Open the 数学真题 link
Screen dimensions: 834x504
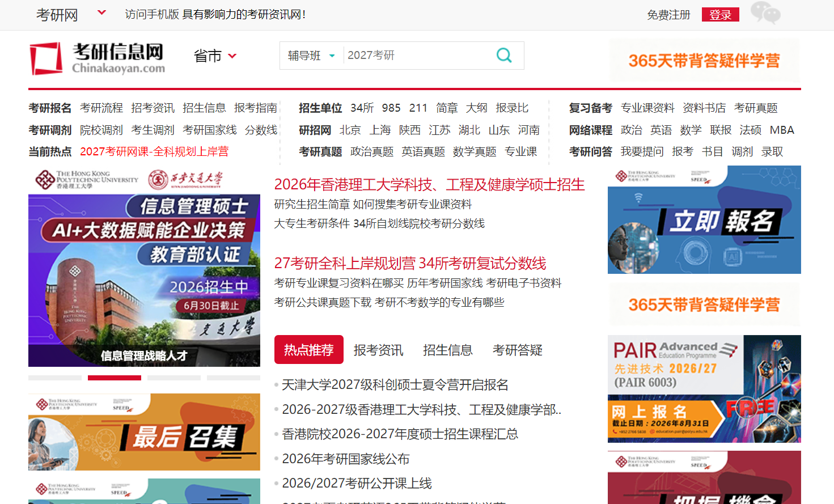pos(475,151)
